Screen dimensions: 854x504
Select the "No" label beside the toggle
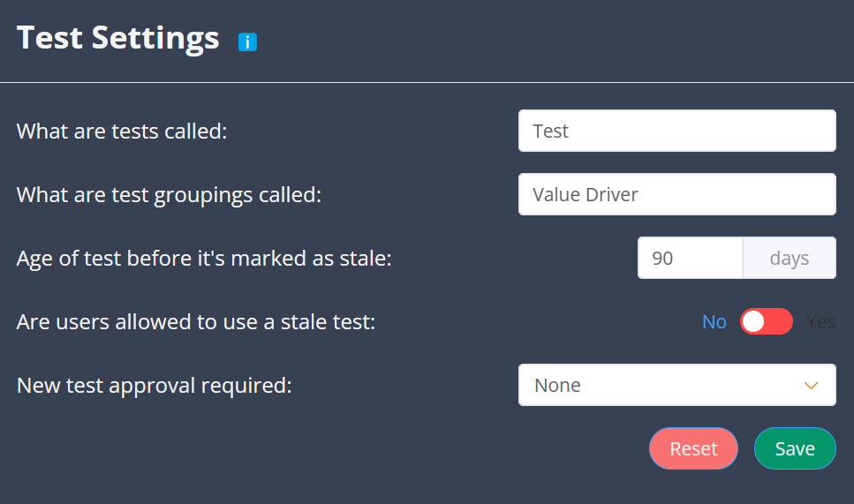714,322
